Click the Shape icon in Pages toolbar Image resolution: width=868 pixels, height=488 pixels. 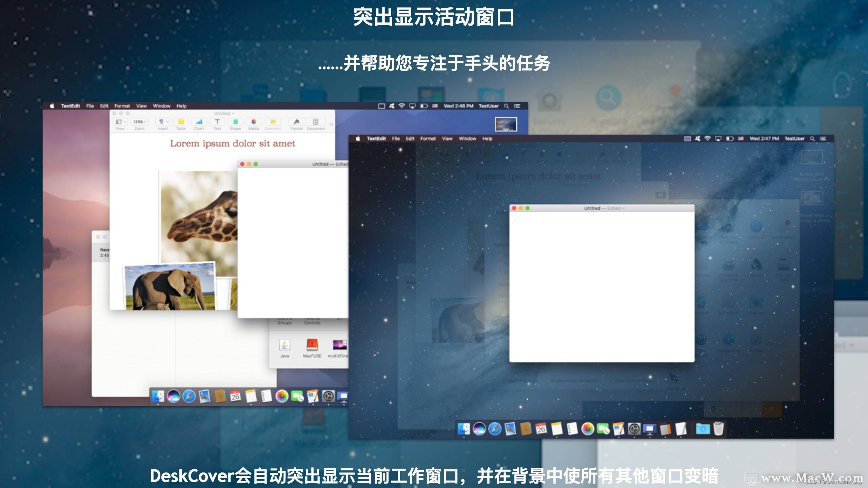tap(235, 122)
